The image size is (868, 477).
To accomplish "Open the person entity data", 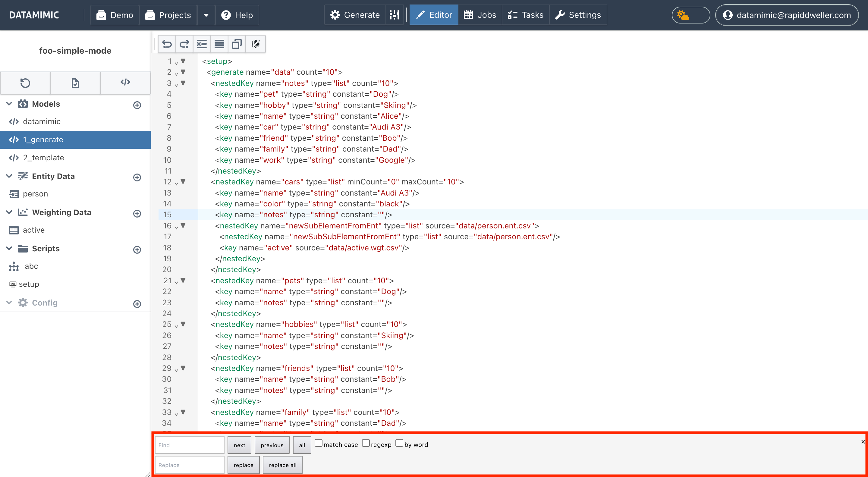I will pyautogui.click(x=75, y=194).
